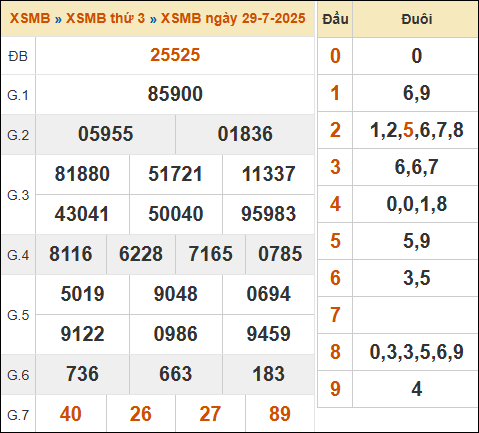Viewport: 479px width, 433px height.
Task: Select G.7 number 89
Action: click(x=280, y=414)
